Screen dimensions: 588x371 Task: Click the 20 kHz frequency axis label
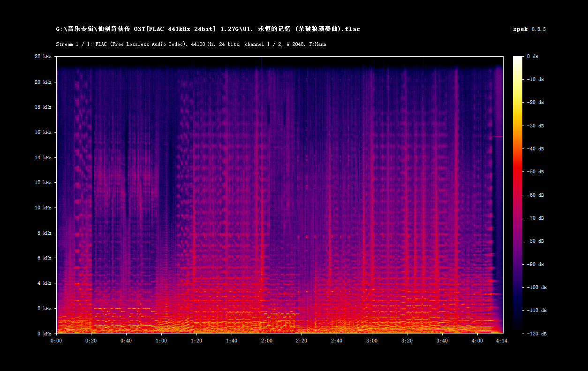tap(44, 82)
